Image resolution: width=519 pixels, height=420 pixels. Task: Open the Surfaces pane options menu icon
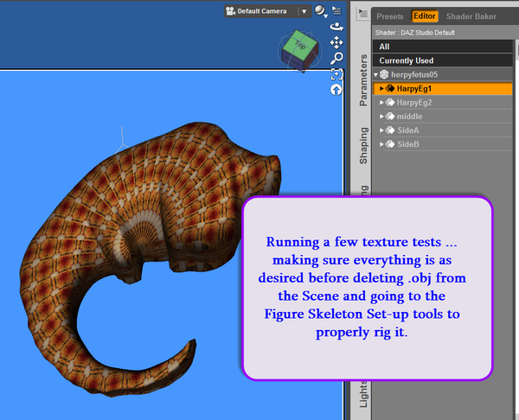363,14
